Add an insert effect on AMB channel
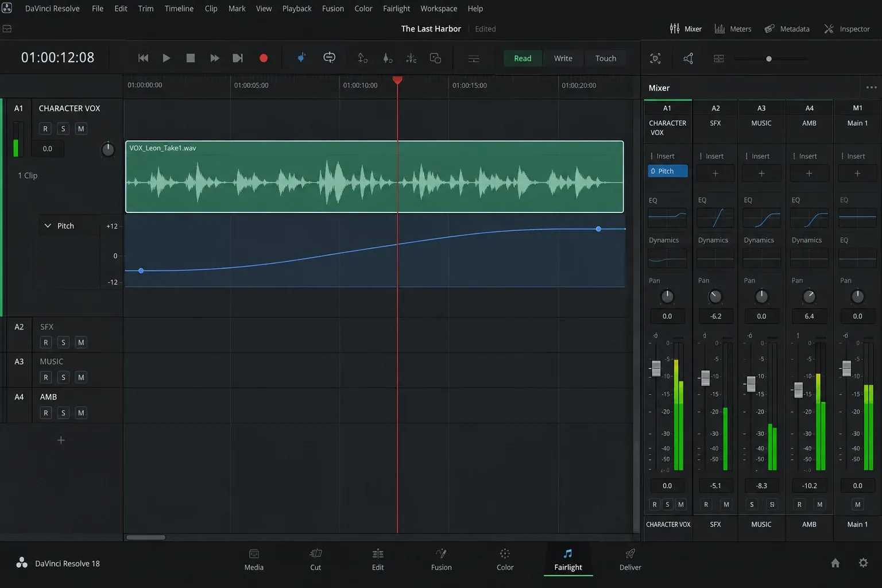 coord(809,173)
